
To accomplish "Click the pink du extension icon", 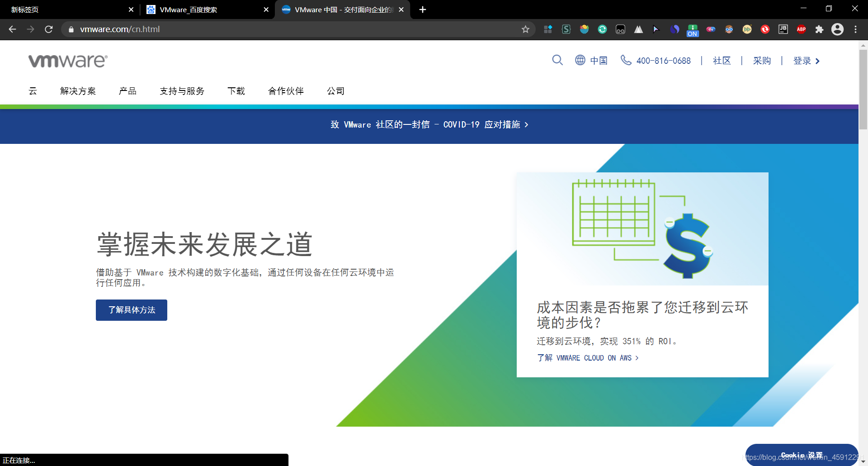I will pos(711,29).
